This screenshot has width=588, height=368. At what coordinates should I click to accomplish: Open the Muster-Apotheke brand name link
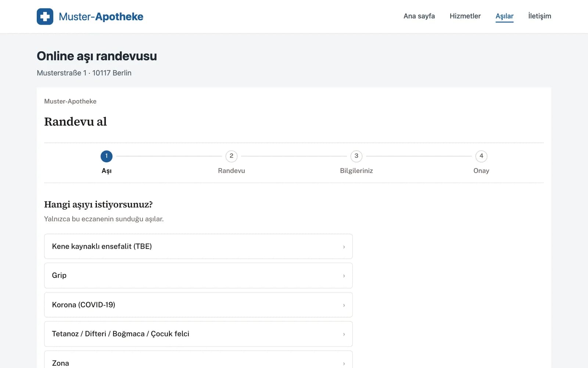click(x=101, y=17)
